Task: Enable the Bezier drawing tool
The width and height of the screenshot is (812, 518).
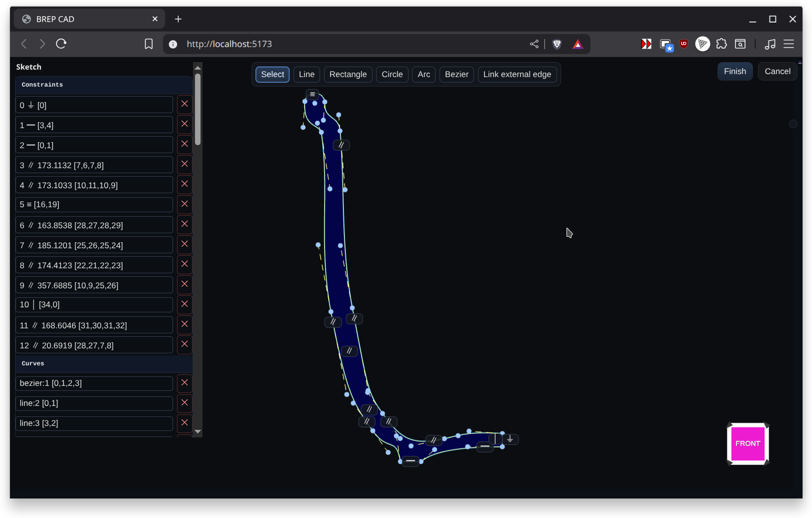Action: (x=456, y=74)
